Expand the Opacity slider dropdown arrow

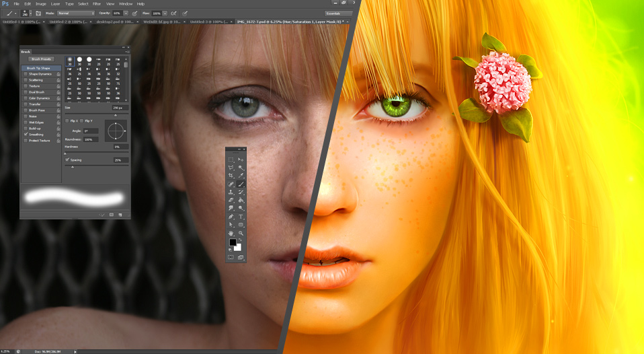[126, 13]
